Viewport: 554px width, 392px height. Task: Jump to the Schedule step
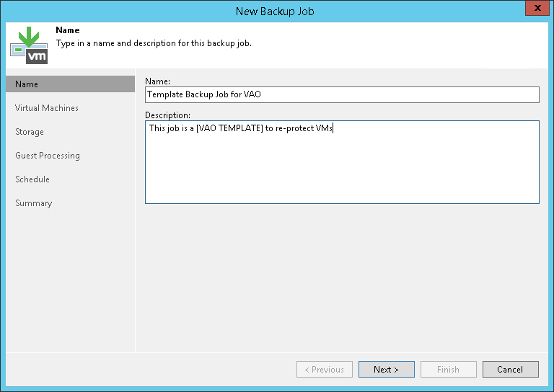pos(32,179)
